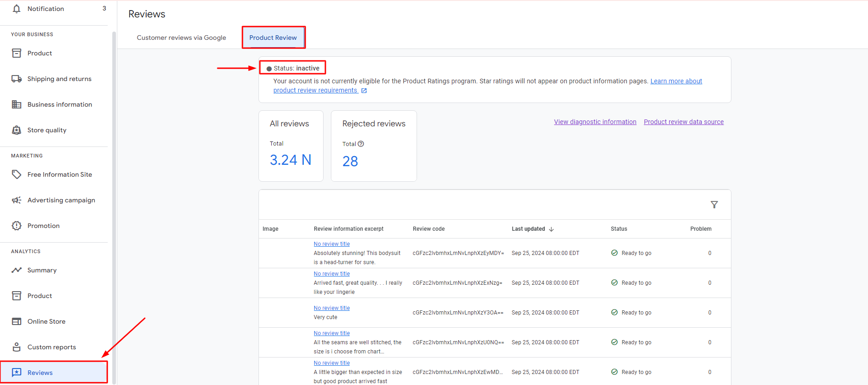Click the Review code column header
This screenshot has width=868, height=385.
(x=429, y=229)
